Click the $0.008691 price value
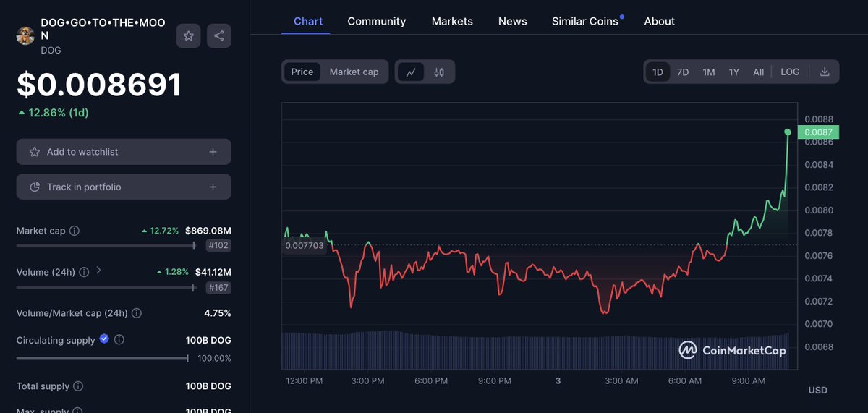Viewport: 868px width, 413px height. coord(99,85)
